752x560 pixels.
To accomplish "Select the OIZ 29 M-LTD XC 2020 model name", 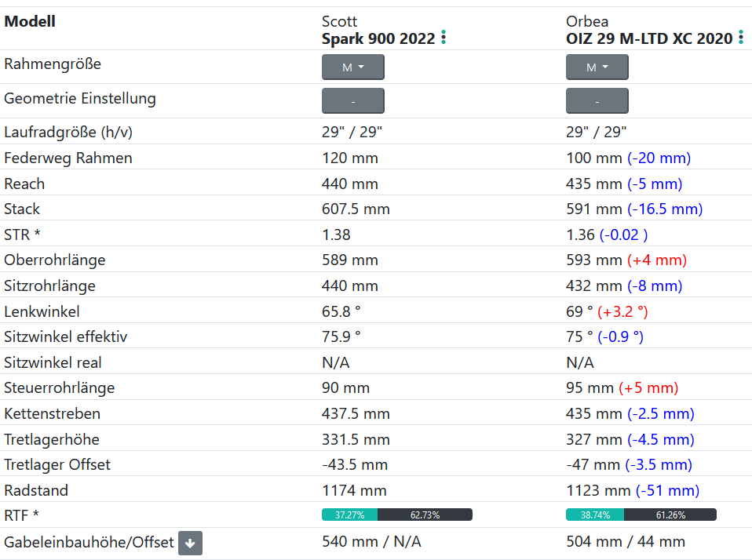I will (649, 38).
